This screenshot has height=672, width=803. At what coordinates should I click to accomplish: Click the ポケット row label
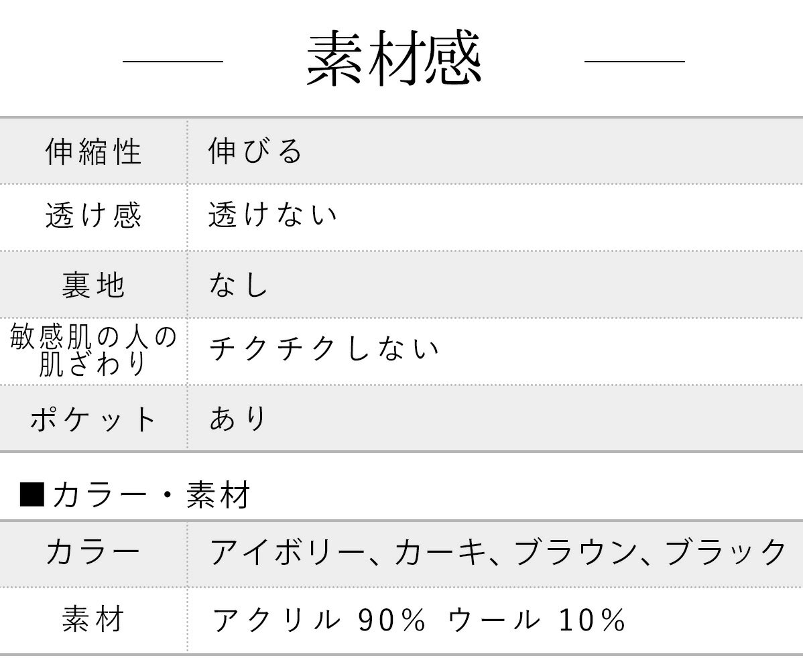click(94, 419)
